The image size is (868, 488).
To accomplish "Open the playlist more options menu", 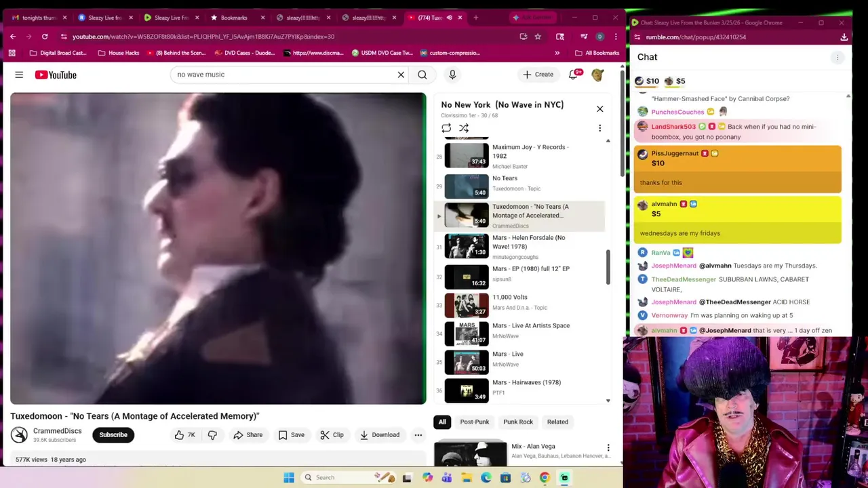I will (x=599, y=128).
